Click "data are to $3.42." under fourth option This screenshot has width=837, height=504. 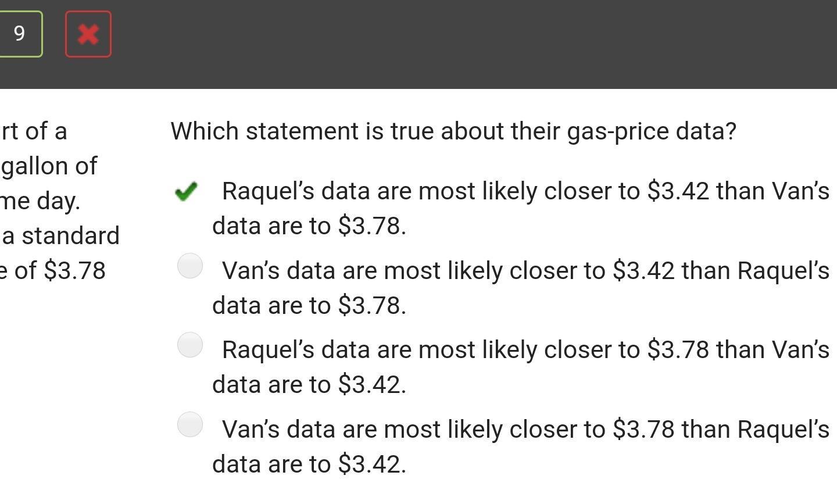coord(309,464)
